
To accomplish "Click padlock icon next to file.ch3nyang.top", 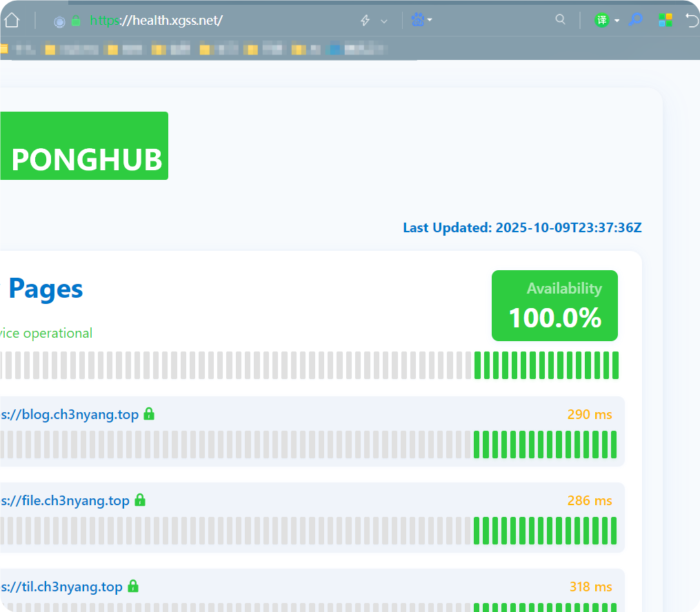I will [x=140, y=500].
